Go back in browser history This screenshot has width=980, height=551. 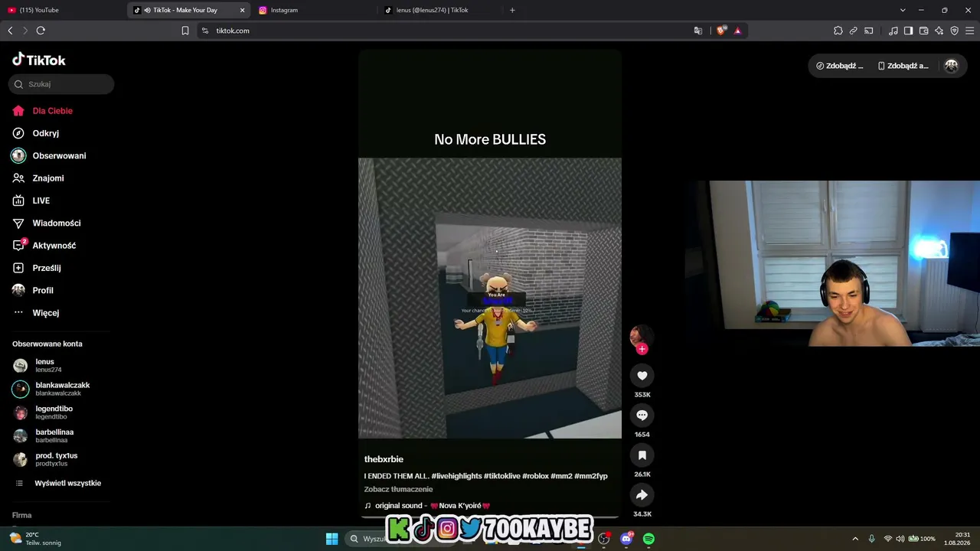tap(10, 31)
